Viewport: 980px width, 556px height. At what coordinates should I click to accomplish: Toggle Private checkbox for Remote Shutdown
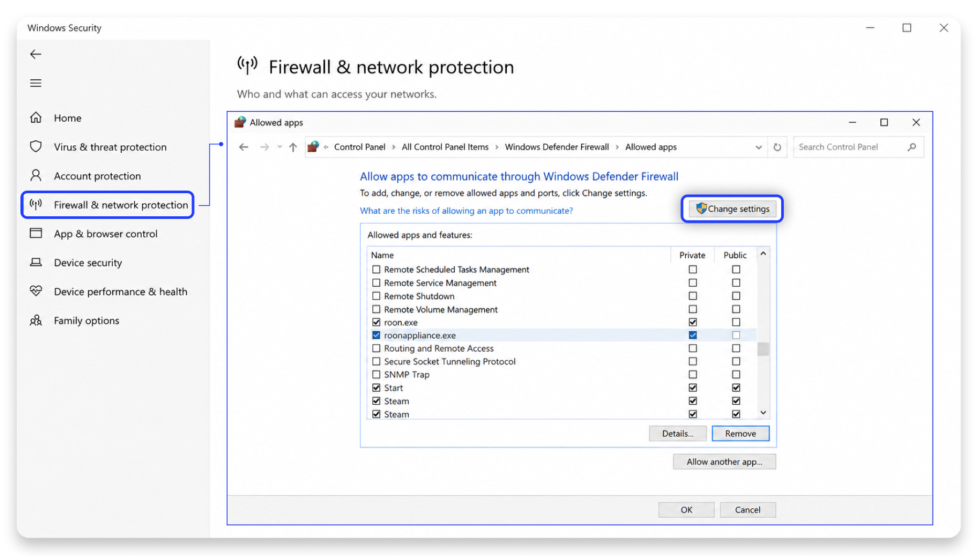(693, 296)
